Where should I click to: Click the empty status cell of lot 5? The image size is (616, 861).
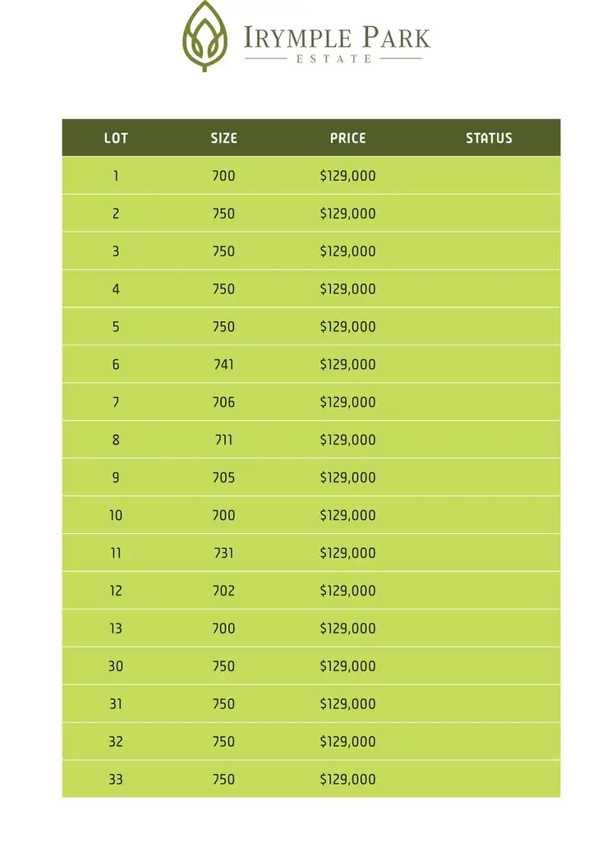click(490, 326)
